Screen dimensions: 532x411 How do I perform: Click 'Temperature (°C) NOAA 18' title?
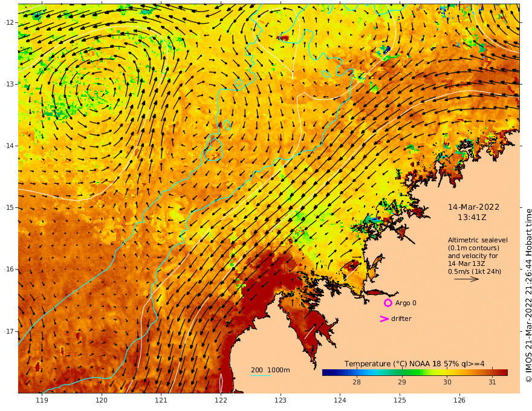[x=392, y=364]
